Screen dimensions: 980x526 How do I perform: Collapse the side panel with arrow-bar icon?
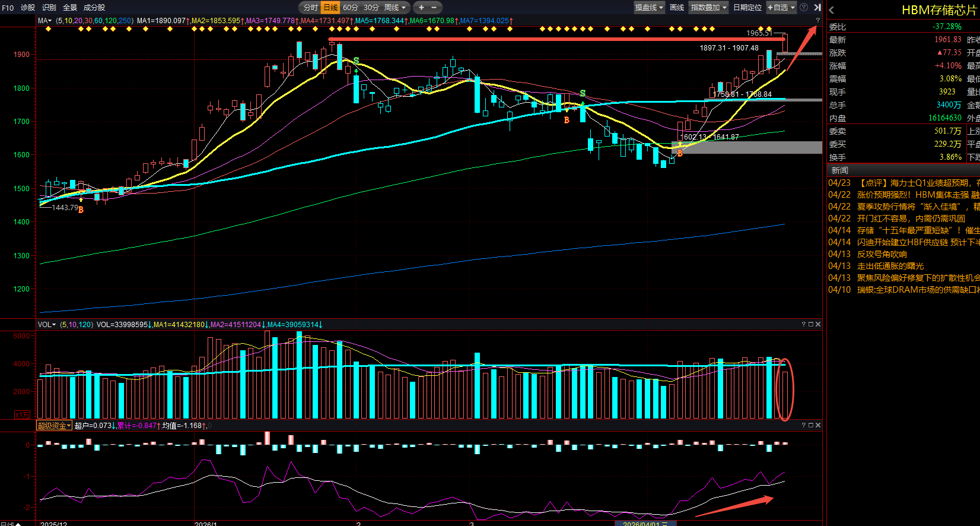click(x=817, y=8)
